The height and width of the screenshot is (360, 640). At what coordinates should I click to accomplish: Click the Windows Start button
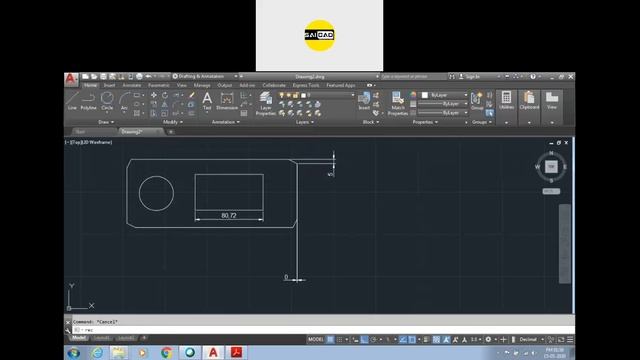[74, 352]
